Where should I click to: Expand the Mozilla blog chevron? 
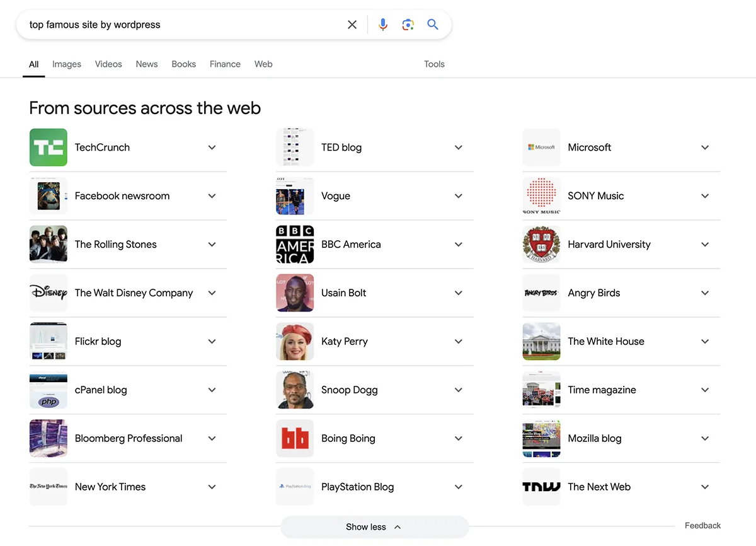pyautogui.click(x=705, y=439)
